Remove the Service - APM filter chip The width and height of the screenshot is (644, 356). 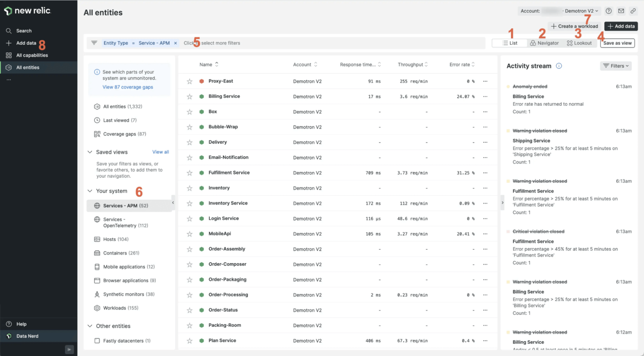[x=175, y=43]
